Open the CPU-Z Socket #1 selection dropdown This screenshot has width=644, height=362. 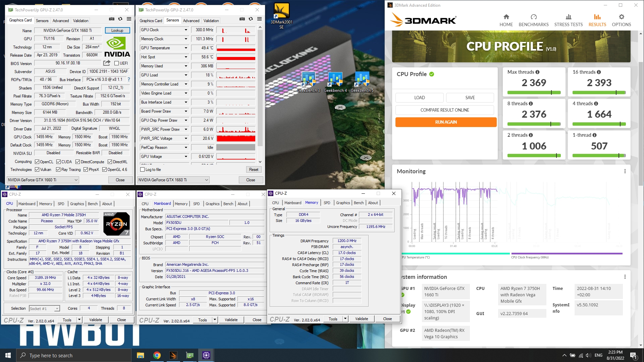[44, 309]
